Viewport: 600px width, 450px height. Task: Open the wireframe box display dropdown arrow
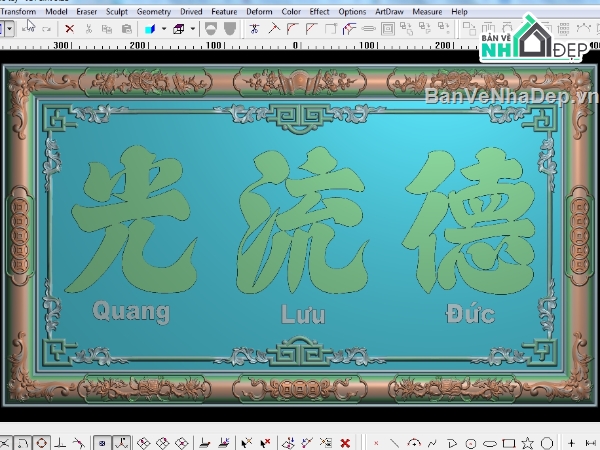[192, 29]
